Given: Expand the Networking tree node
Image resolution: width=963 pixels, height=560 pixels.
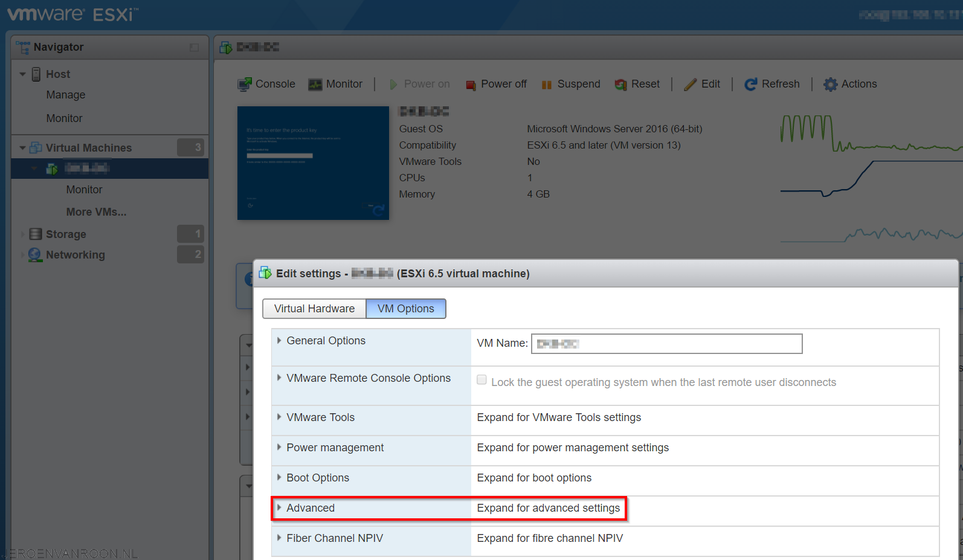Looking at the screenshot, I should click(22, 254).
